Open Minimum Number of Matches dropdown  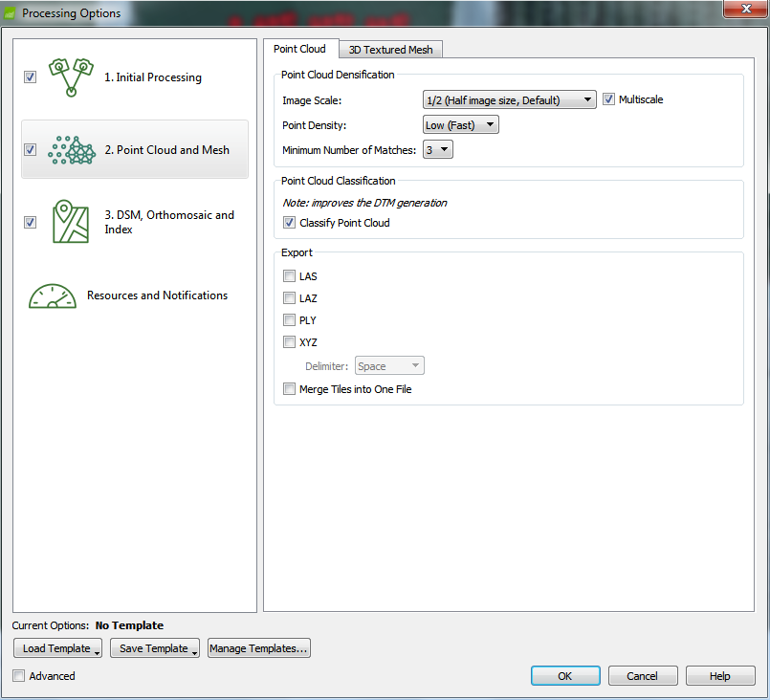click(x=437, y=150)
